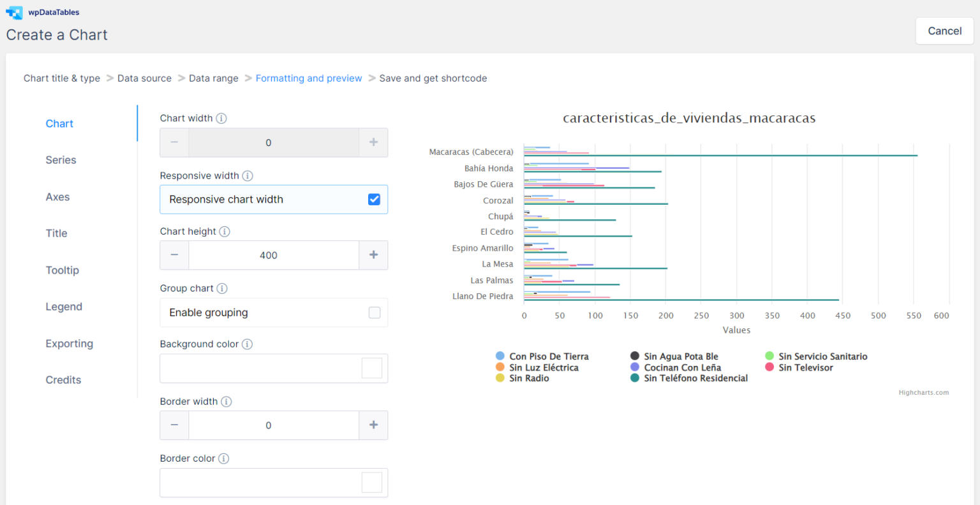980x505 pixels.
Task: Click the wpDataTables logo icon
Action: [x=14, y=12]
